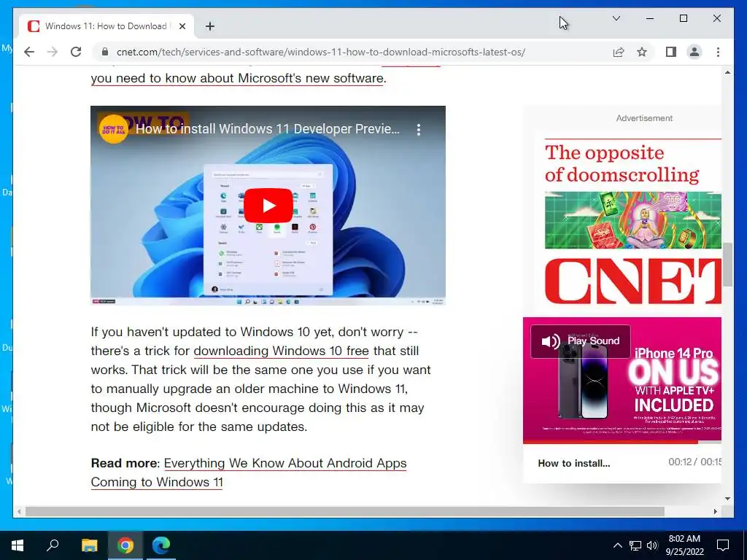This screenshot has width=747, height=560.
Task: Launch Microsoft Edge from taskbar
Action: click(x=161, y=545)
